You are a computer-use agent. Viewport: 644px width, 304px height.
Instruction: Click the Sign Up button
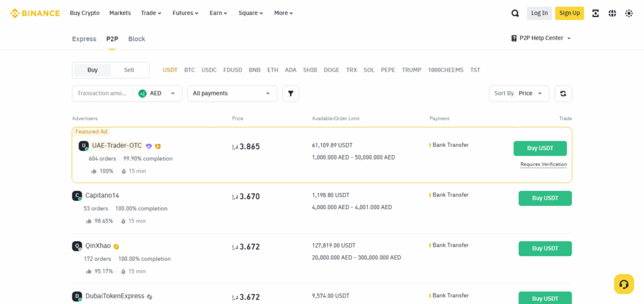(570, 13)
